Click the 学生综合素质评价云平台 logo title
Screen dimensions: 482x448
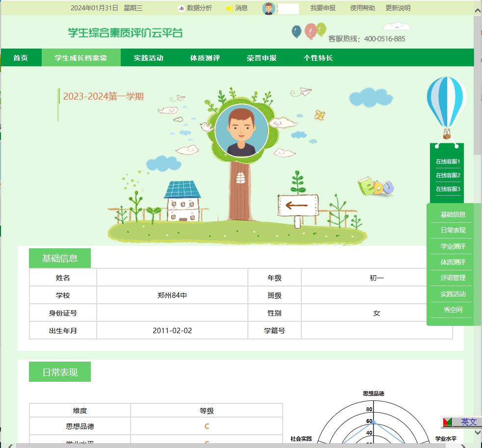click(126, 32)
